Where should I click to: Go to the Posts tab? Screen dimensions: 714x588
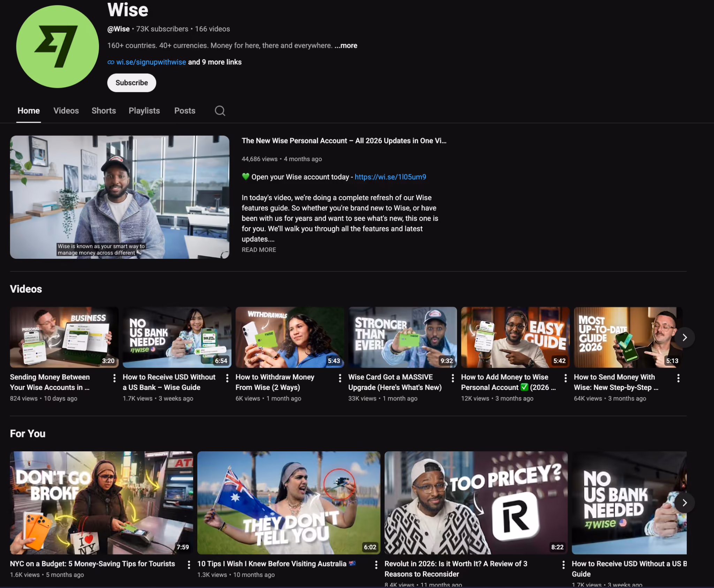click(x=185, y=111)
